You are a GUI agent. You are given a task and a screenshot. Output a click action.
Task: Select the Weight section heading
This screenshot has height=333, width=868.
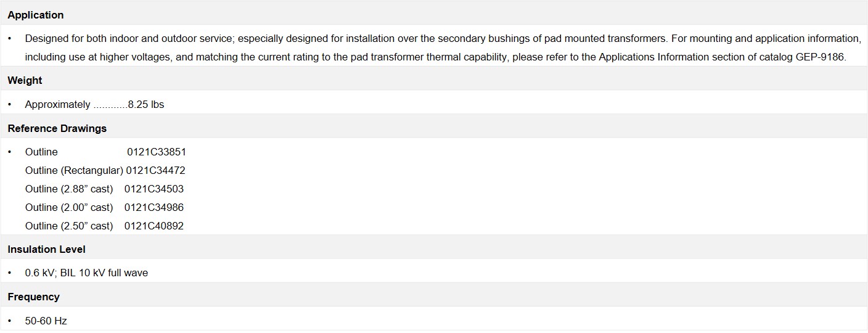tap(25, 80)
